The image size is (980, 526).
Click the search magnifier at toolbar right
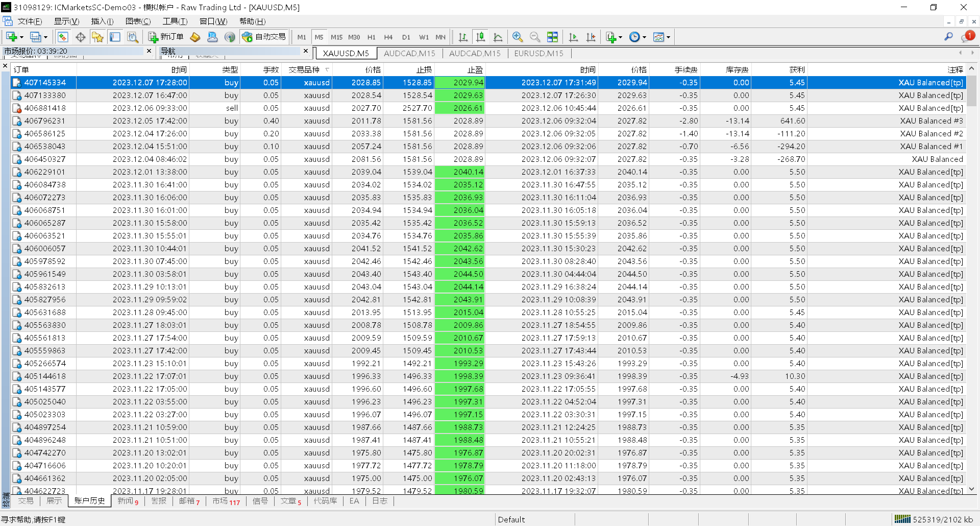[948, 37]
